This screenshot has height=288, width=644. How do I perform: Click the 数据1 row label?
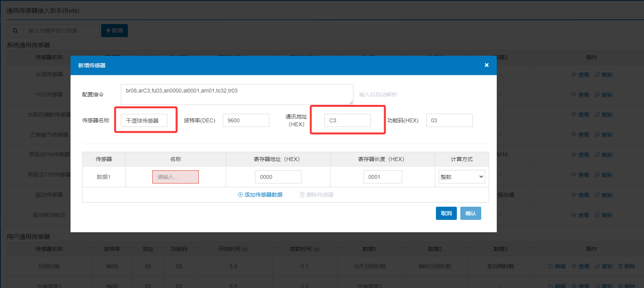(103, 177)
